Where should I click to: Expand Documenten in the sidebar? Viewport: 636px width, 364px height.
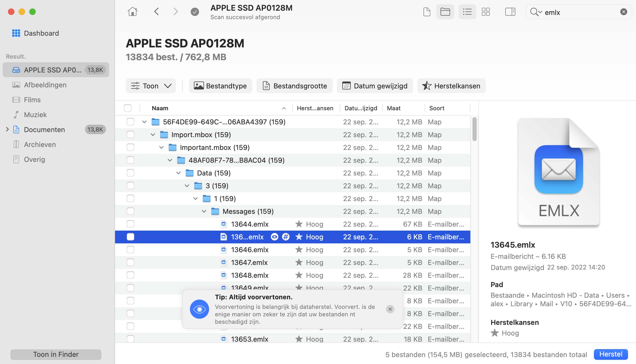(7, 129)
